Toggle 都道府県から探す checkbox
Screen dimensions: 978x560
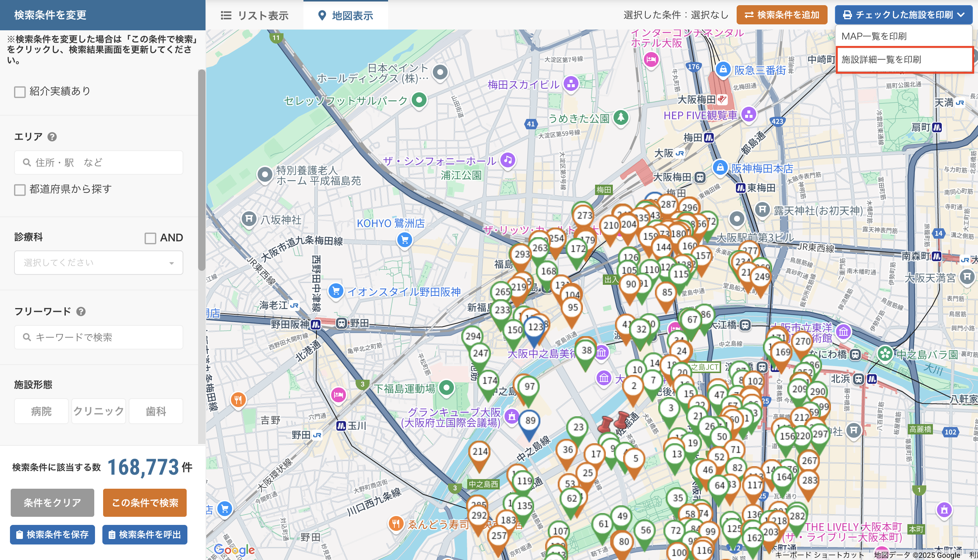click(x=20, y=189)
